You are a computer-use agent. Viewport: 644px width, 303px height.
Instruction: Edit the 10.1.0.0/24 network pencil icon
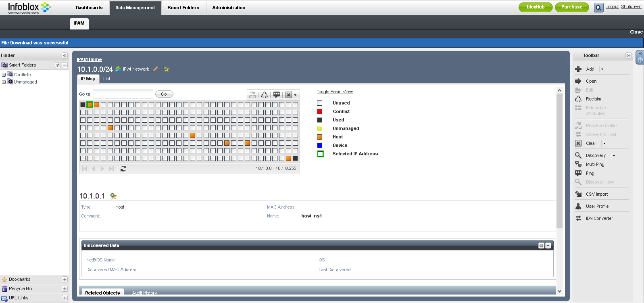pos(156,69)
